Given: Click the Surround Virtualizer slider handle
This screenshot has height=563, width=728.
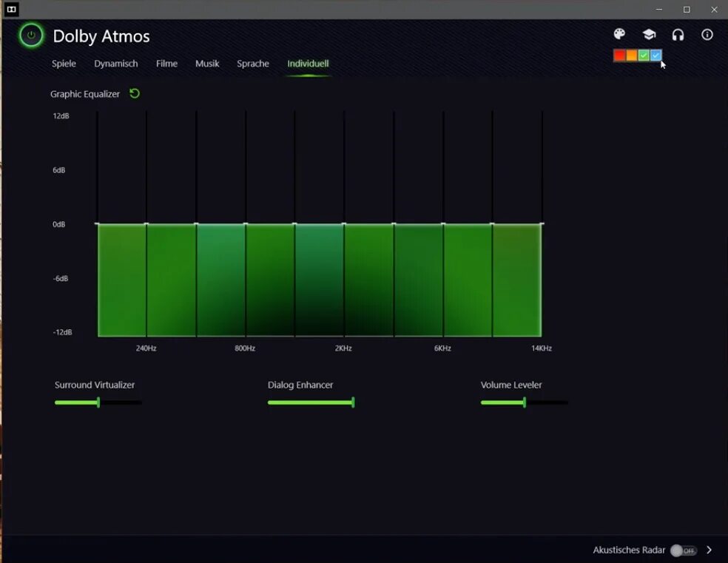Looking at the screenshot, I should [98, 402].
